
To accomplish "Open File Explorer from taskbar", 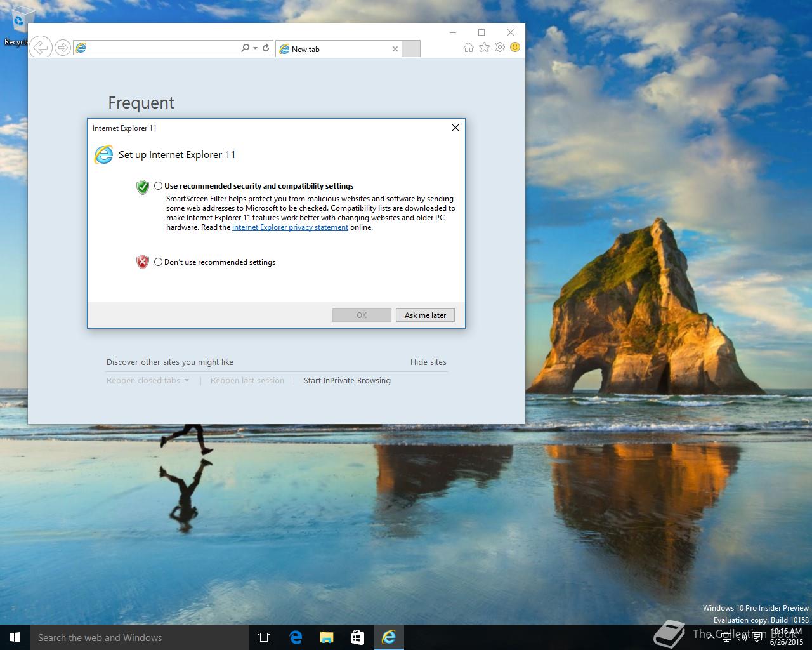I will pyautogui.click(x=326, y=637).
